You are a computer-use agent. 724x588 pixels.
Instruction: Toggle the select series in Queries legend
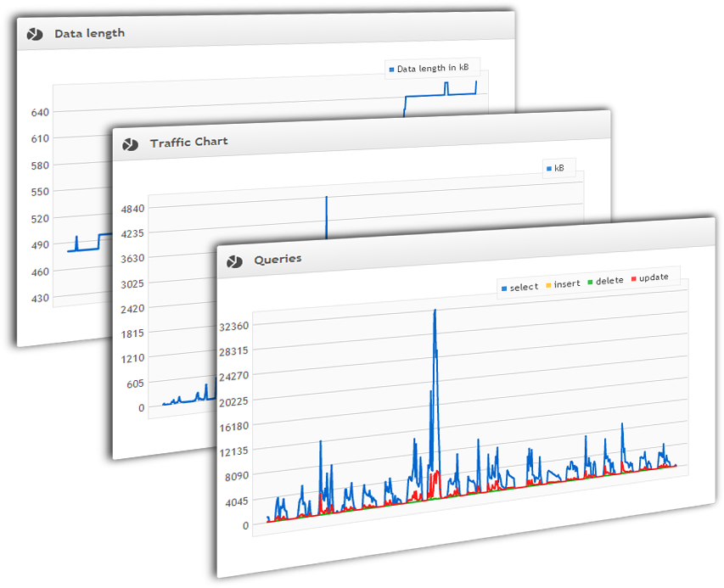[x=520, y=288]
